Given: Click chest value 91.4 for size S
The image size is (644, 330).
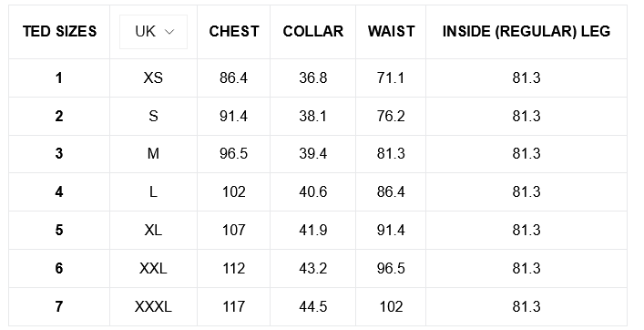Looking at the screenshot, I should coord(234,117).
